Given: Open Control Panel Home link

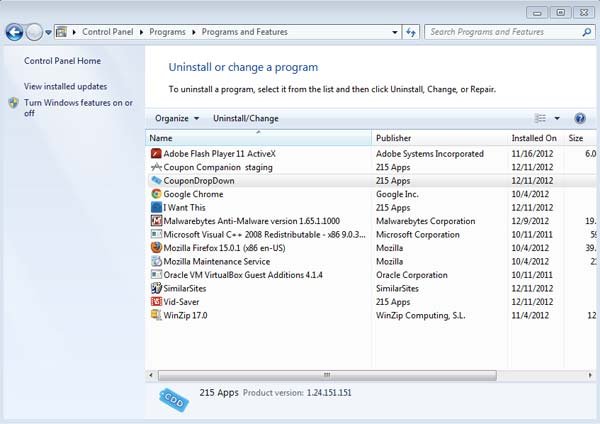Looking at the screenshot, I should [x=62, y=61].
